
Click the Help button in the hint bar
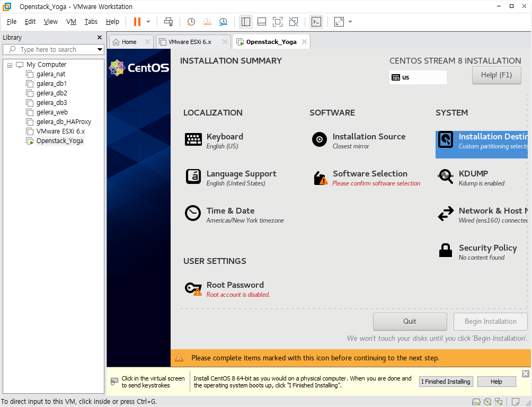coord(496,382)
